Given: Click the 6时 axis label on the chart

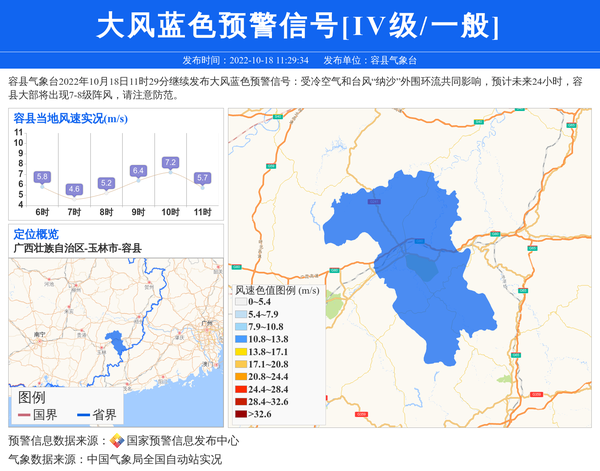Looking at the screenshot, I should 42,212.
